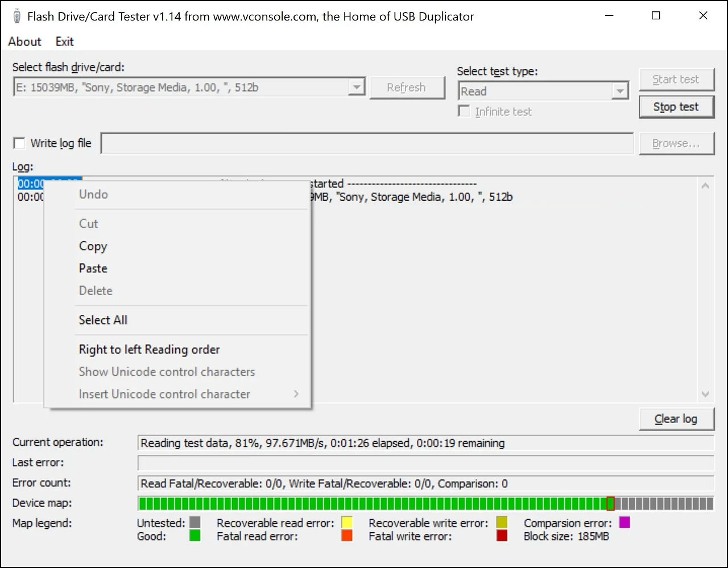
Task: Open the flash drive selection dropdown
Action: click(x=357, y=86)
